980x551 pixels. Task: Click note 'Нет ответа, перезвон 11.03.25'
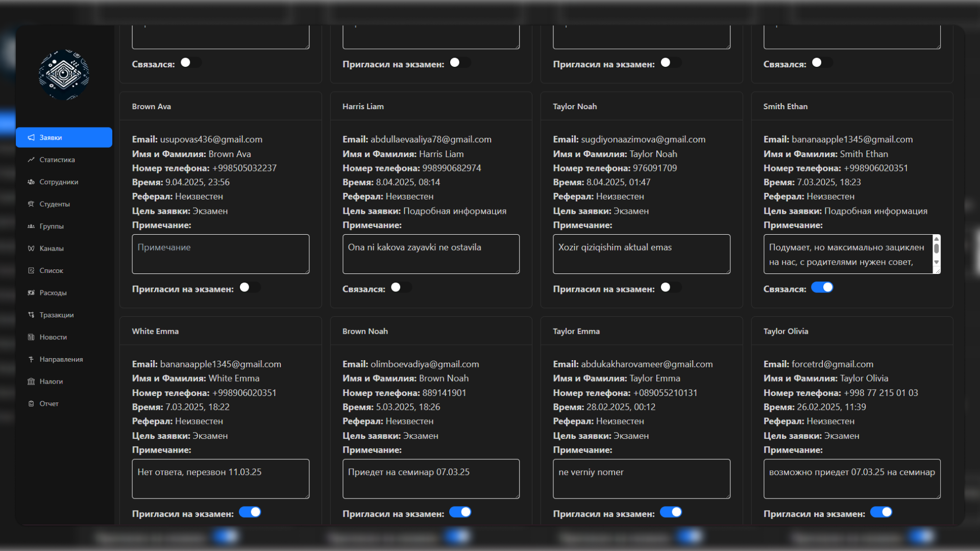pos(220,479)
